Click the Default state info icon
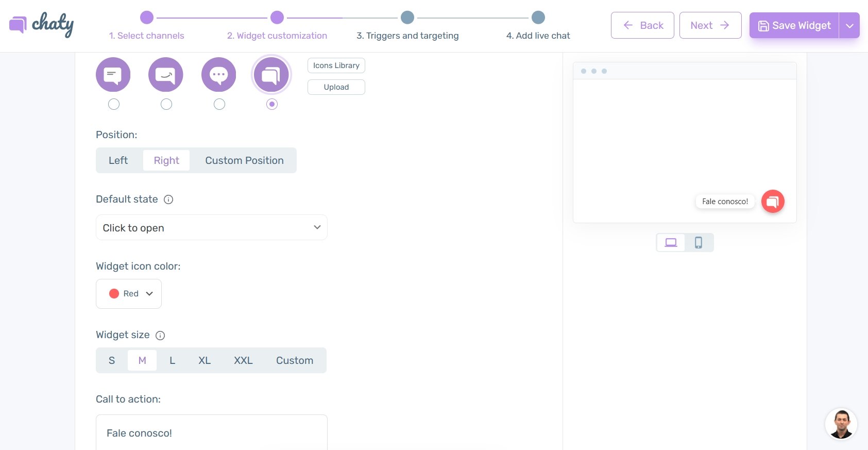Image resolution: width=868 pixels, height=450 pixels. click(x=168, y=199)
